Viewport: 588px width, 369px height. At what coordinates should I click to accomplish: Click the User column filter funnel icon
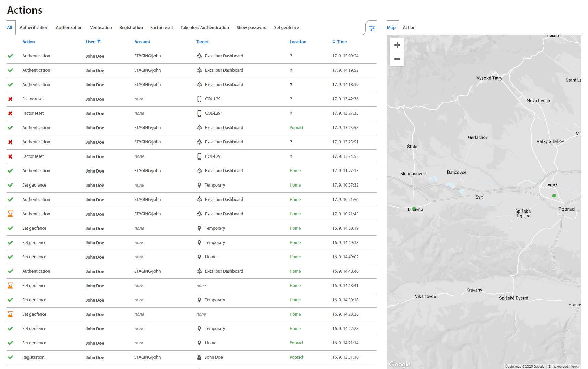(99, 42)
